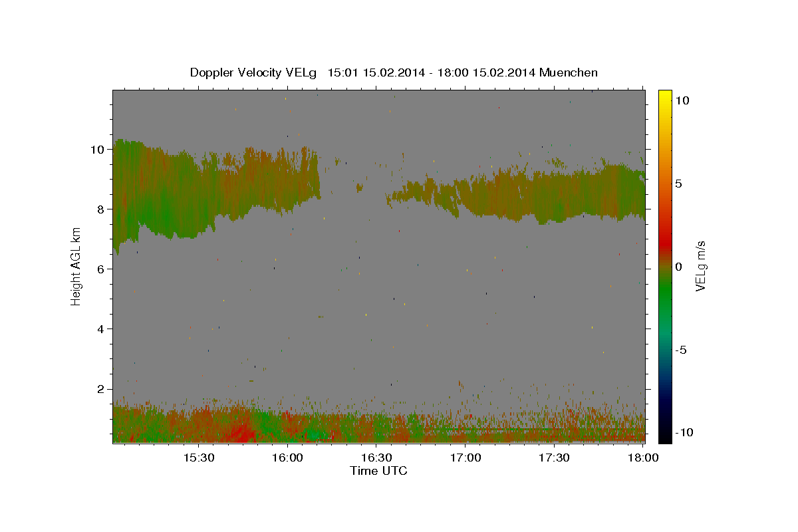Click the colorbar value 0 label
This screenshot has height=532, width=798.
point(678,267)
